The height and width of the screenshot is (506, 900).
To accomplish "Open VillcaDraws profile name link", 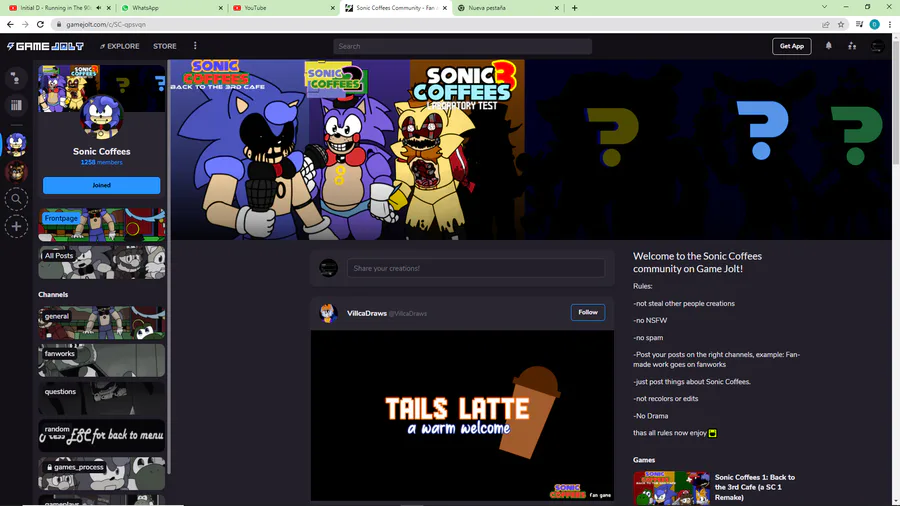I will (366, 313).
